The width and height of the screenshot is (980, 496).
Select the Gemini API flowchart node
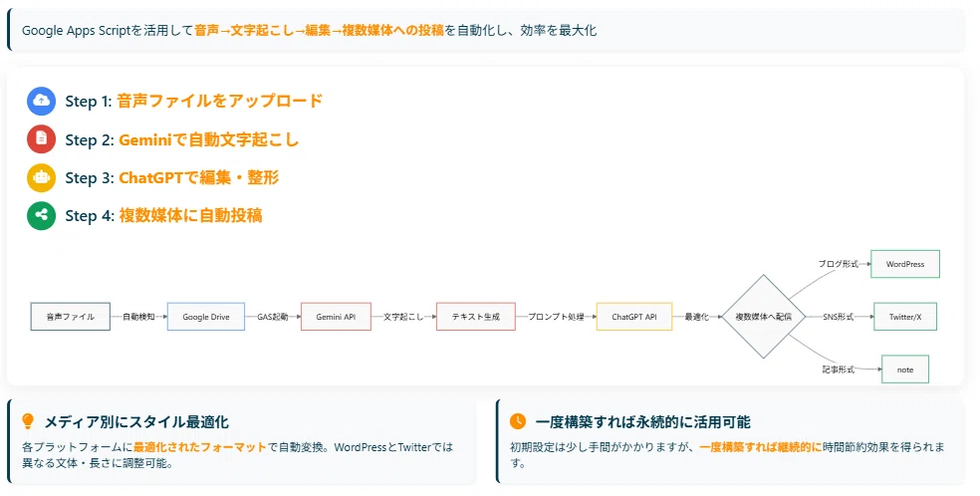click(x=336, y=317)
